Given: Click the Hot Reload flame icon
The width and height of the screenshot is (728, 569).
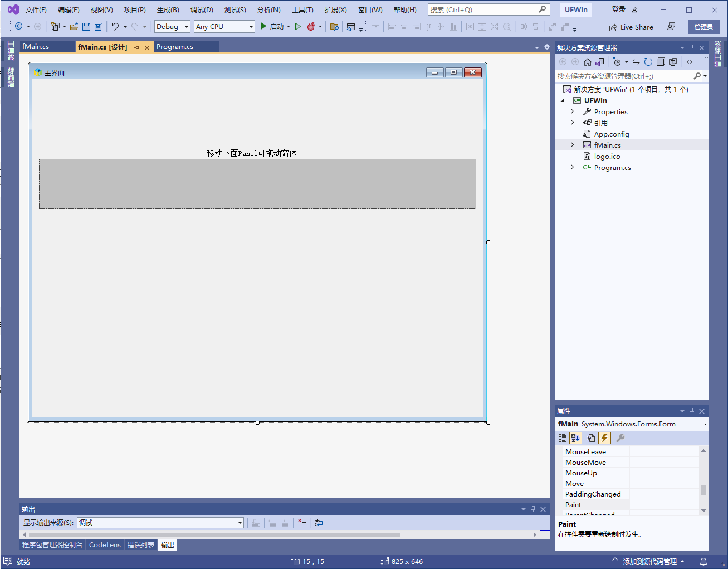Looking at the screenshot, I should tap(311, 26).
